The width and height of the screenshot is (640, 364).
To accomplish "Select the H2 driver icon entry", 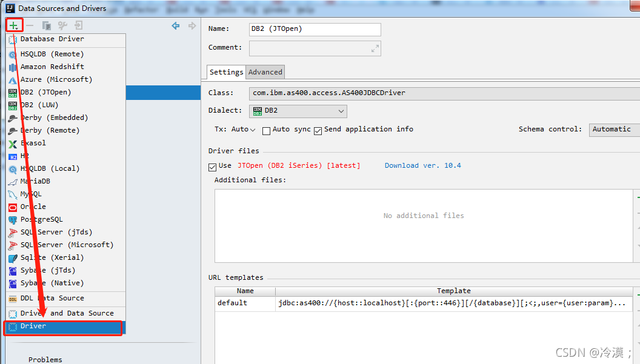I will click(x=65, y=156).
